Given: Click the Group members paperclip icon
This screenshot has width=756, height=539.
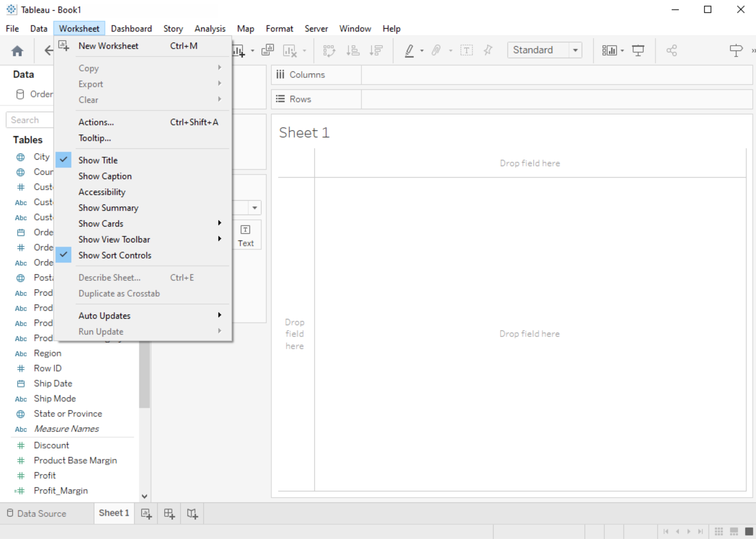Looking at the screenshot, I should (436, 50).
